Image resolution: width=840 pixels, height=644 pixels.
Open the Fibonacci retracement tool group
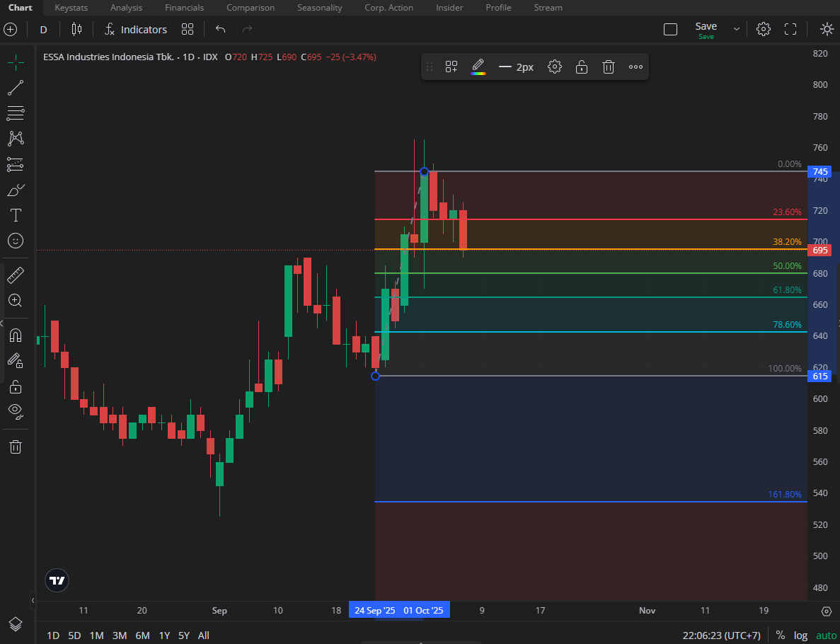(x=16, y=113)
